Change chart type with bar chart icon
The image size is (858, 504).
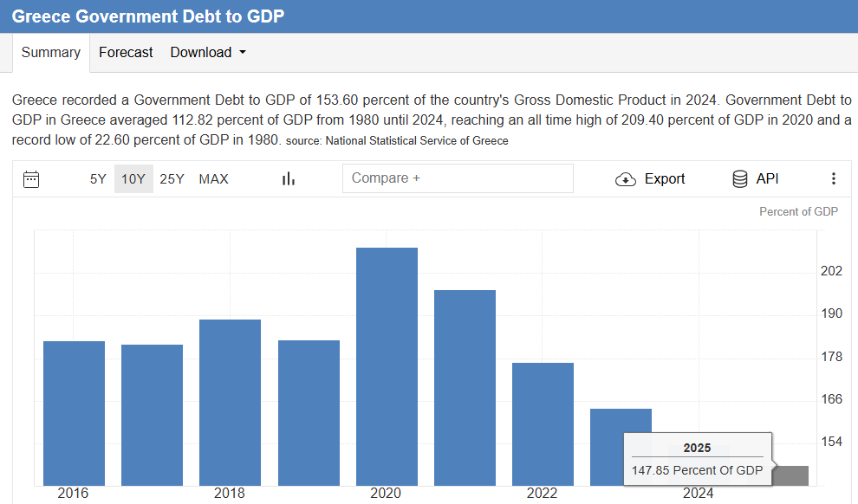[x=289, y=178]
